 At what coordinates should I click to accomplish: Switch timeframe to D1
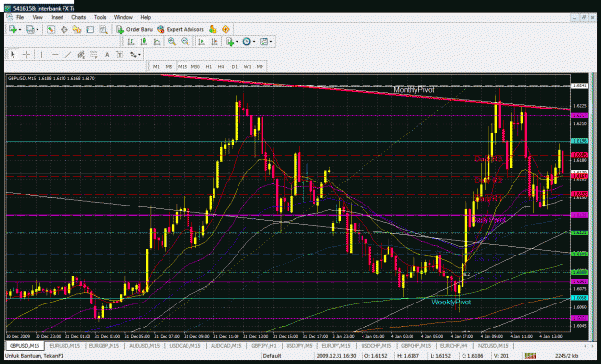pyautogui.click(x=235, y=66)
